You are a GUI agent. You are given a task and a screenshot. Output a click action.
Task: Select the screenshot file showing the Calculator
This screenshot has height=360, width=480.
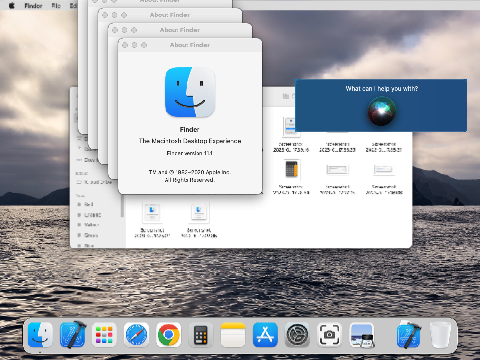(x=291, y=177)
